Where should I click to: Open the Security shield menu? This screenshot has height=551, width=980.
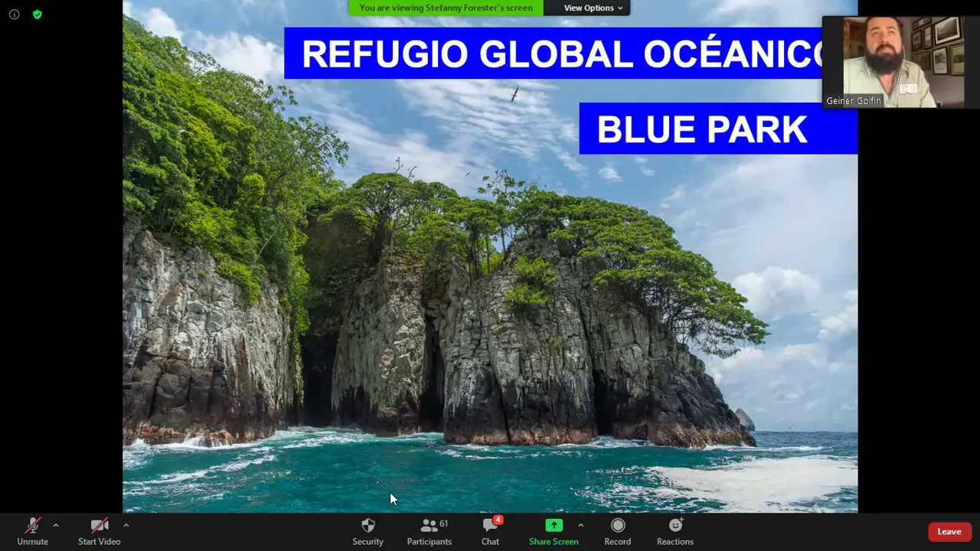point(367,531)
